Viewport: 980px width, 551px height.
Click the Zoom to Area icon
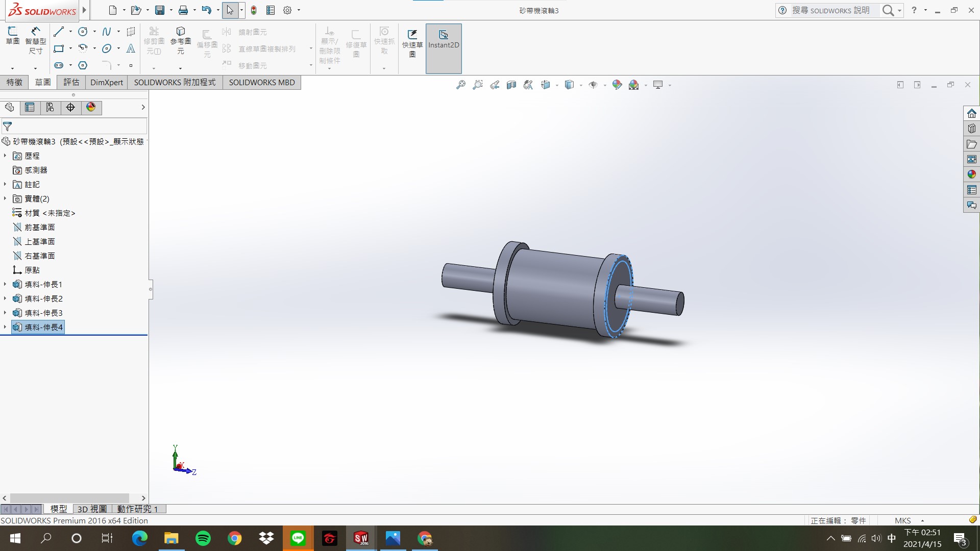pyautogui.click(x=478, y=85)
